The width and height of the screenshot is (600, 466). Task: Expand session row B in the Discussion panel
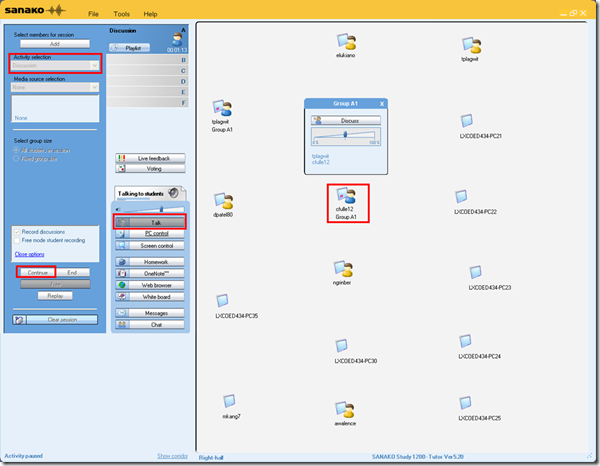[148, 60]
